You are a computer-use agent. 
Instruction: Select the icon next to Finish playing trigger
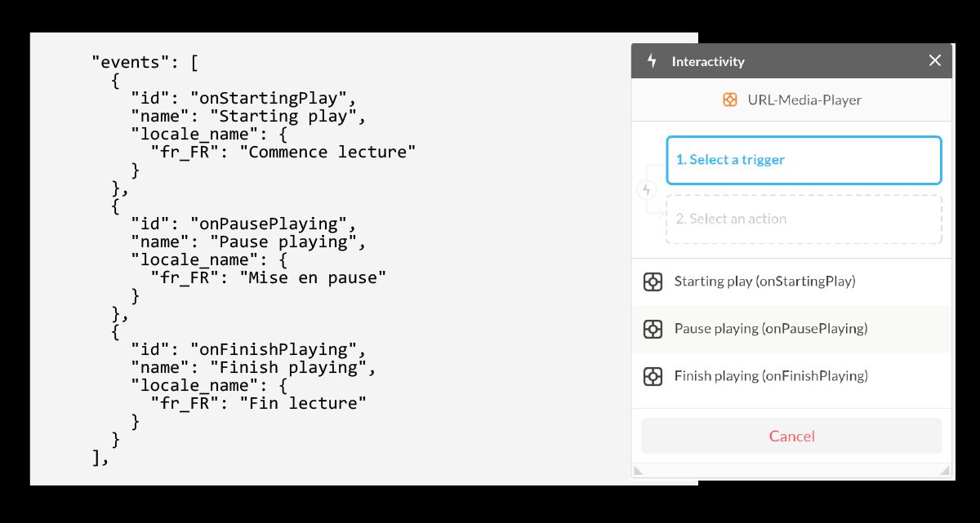pos(653,375)
